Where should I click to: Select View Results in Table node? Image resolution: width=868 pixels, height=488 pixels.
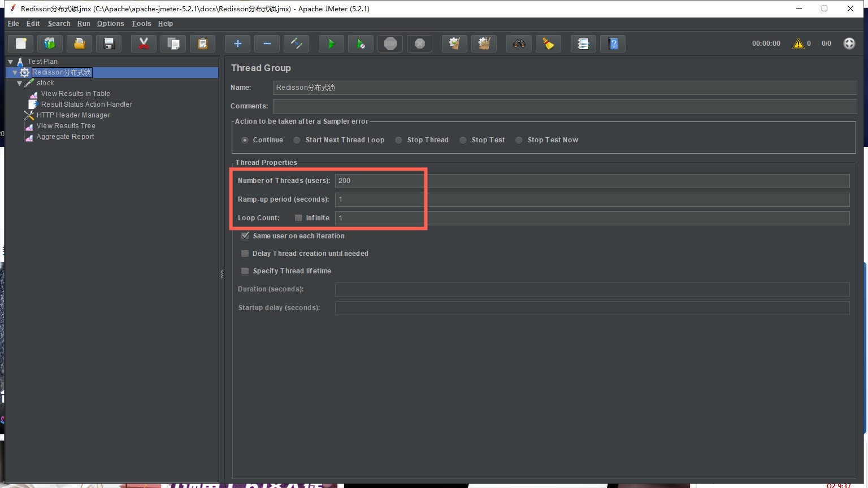click(75, 94)
